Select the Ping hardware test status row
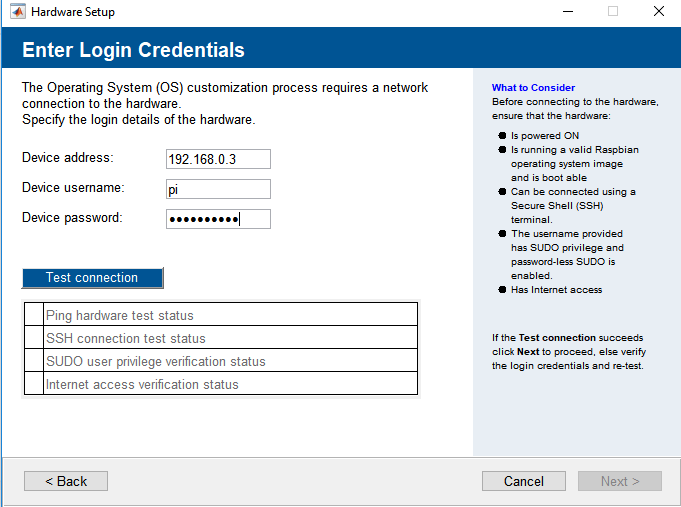This screenshot has width=681, height=507. click(230, 315)
